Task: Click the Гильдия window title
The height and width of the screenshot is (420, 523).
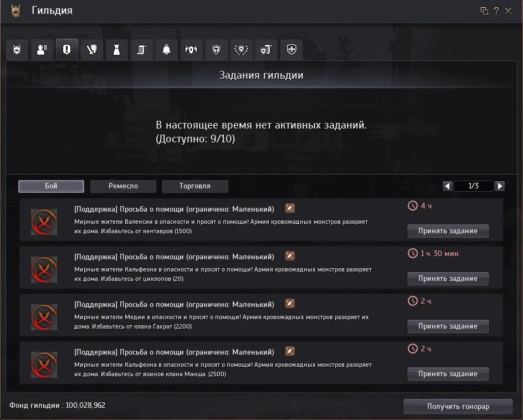Action: tap(52, 11)
